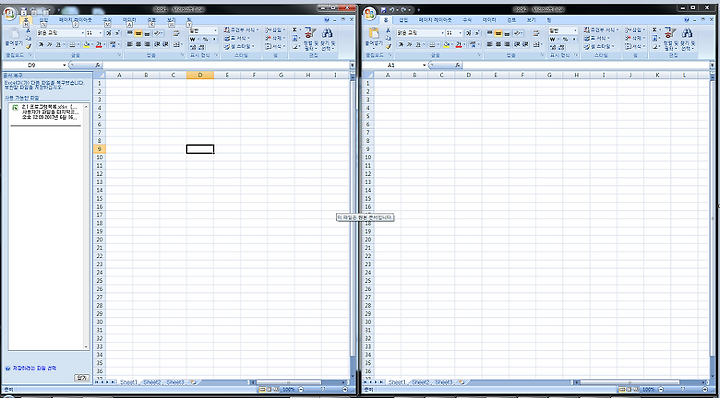
Task: Click the Redo arrow in right window toolbar
Action: [403, 9]
